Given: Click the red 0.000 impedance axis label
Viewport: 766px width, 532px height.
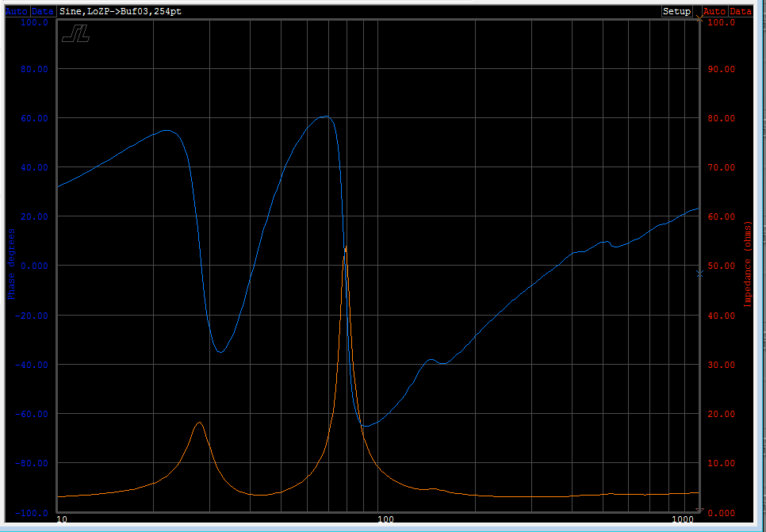Looking at the screenshot, I should tap(722, 512).
